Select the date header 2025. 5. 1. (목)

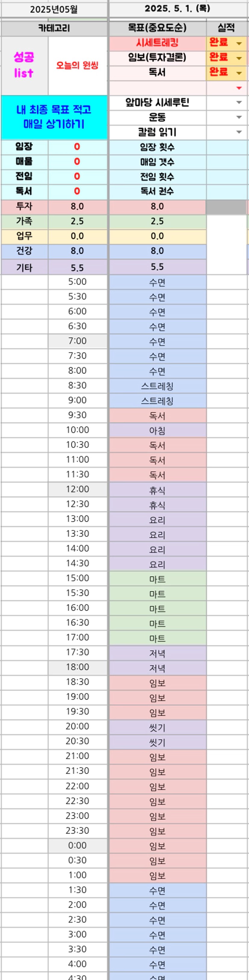pos(177,8)
